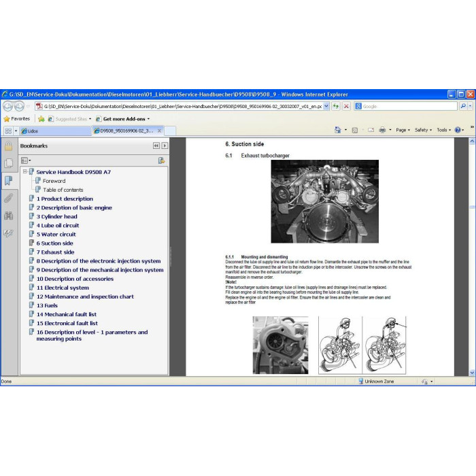Image resolution: width=476 pixels, height=476 pixels.
Task: Click the Back navigation arrow
Action: 8,106
